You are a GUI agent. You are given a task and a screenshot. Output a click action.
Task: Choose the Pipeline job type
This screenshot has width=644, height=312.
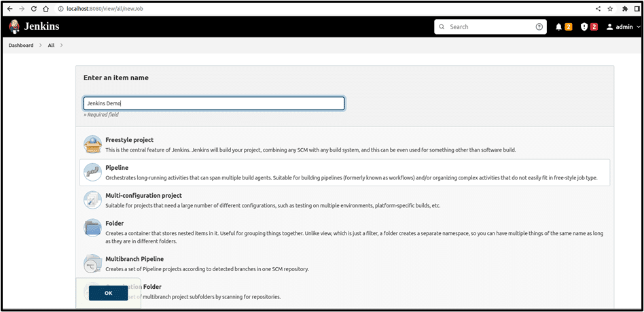point(344,173)
